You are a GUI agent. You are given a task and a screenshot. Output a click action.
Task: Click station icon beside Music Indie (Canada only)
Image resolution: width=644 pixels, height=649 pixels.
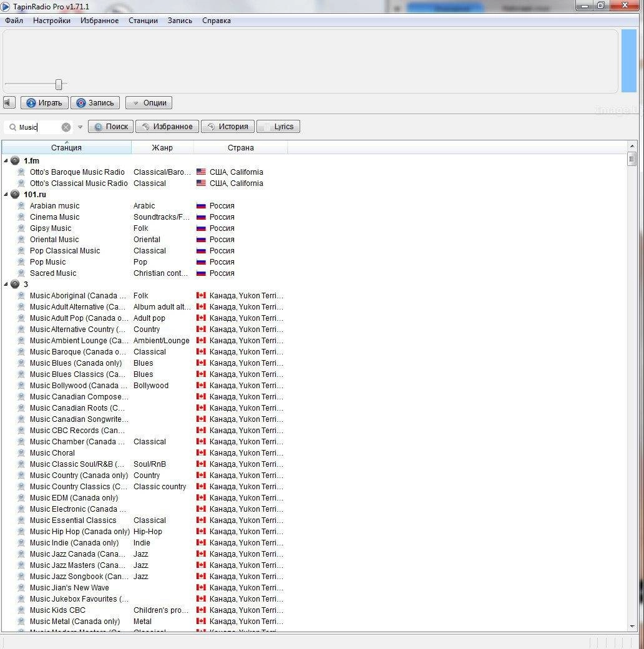point(21,542)
